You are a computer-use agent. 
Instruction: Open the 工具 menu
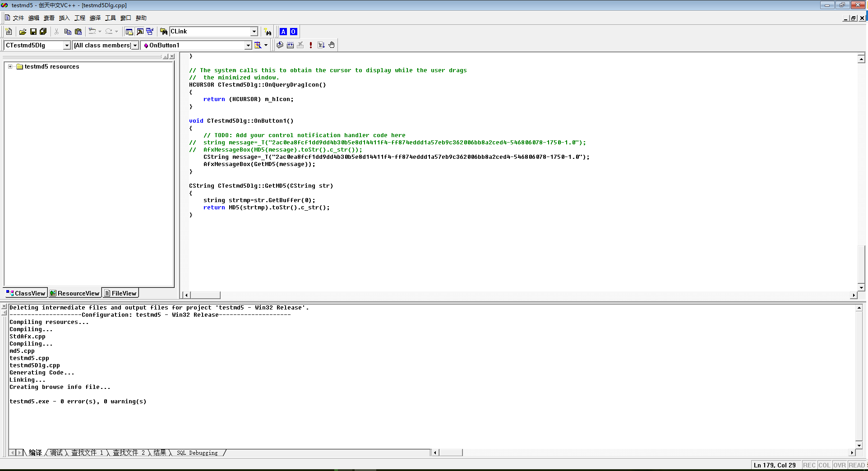(x=111, y=18)
